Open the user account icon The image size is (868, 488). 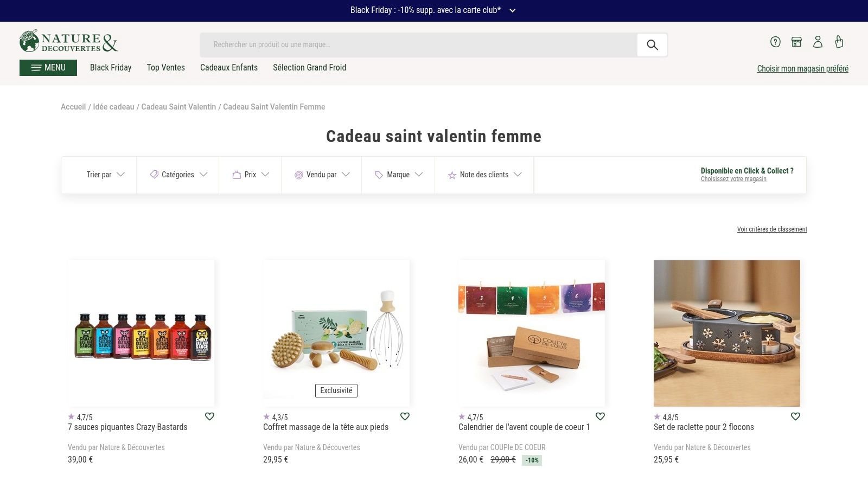pyautogui.click(x=818, y=42)
